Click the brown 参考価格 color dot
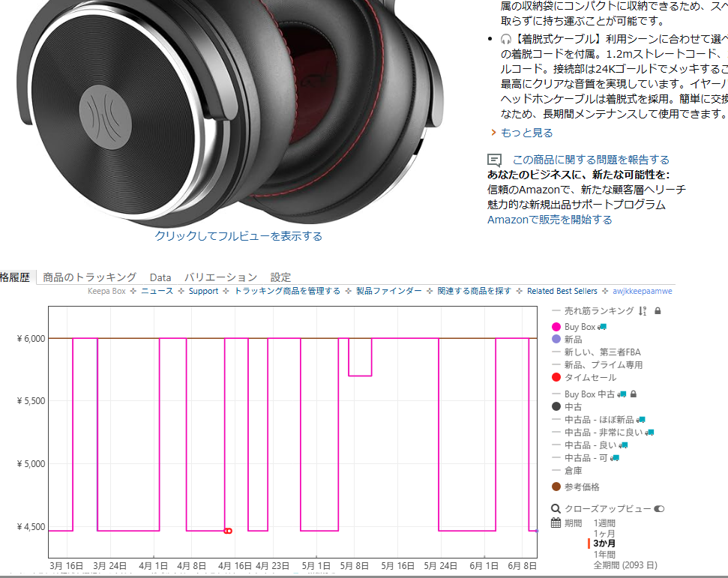Screen dimensions: 728x578 556,487
